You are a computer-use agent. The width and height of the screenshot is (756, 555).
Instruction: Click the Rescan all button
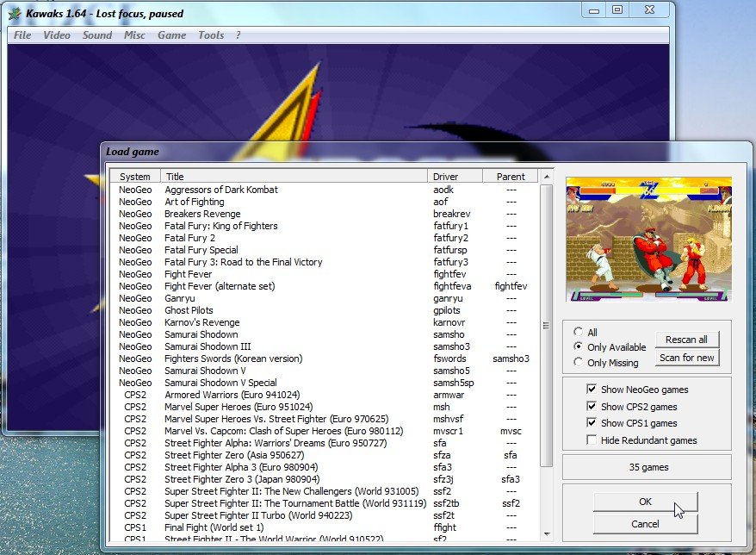coord(686,340)
